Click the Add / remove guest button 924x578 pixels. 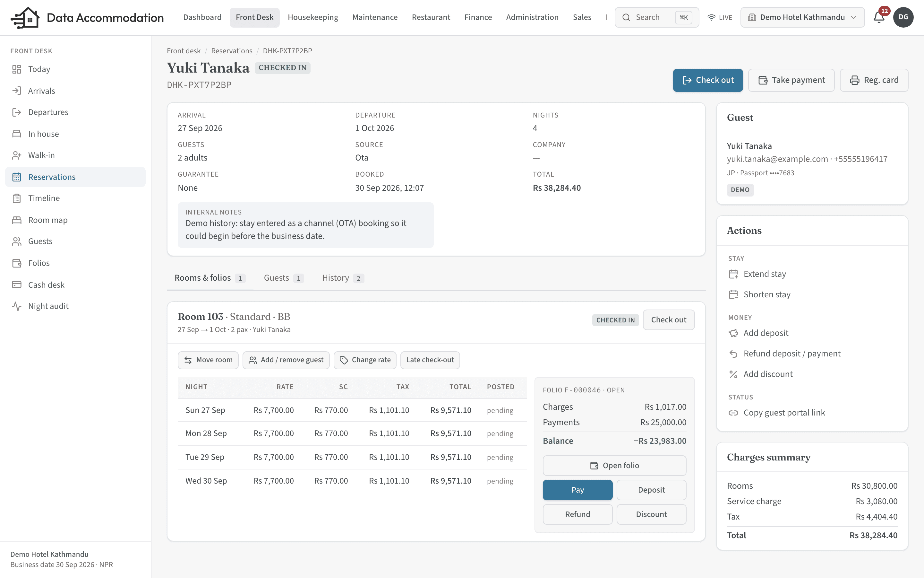click(x=286, y=360)
